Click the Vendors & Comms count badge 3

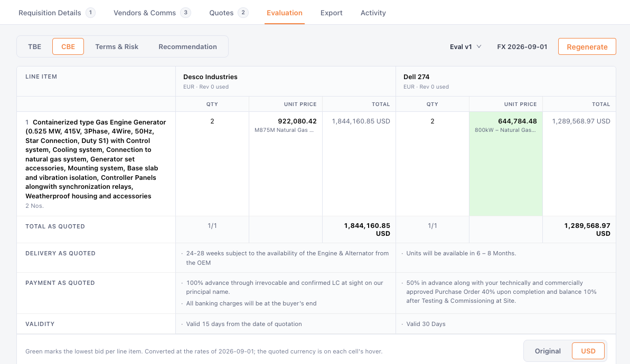pos(185,13)
